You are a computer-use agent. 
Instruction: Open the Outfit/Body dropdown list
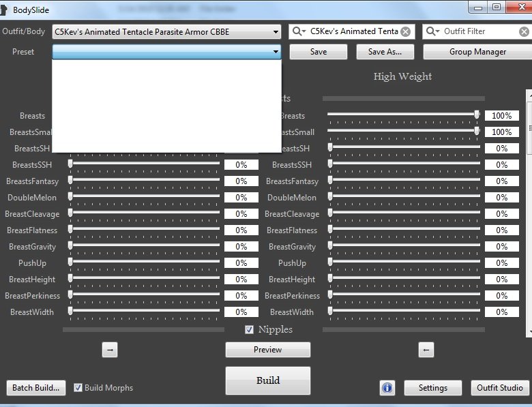[x=166, y=32]
